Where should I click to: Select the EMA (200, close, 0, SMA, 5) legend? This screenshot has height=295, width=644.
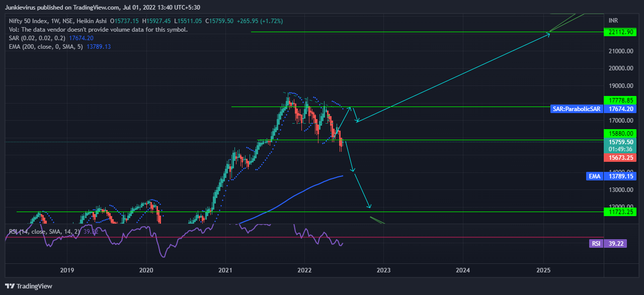click(46, 47)
